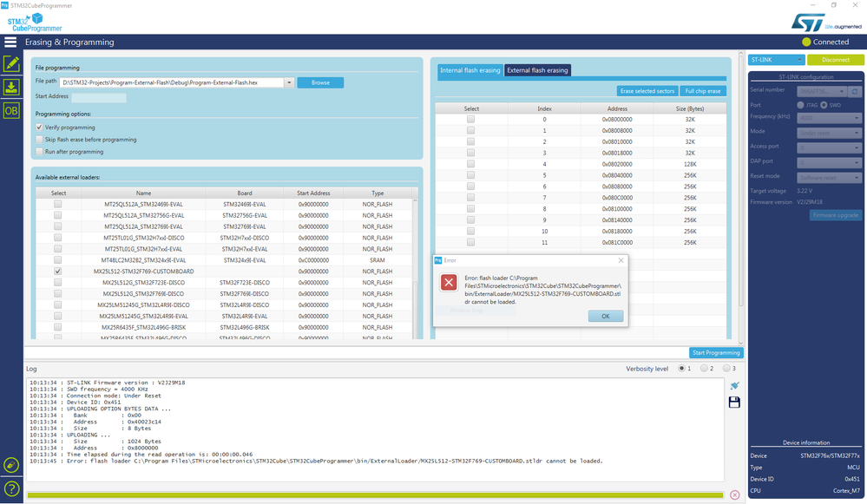Close the Error dialog with X

tap(621, 260)
